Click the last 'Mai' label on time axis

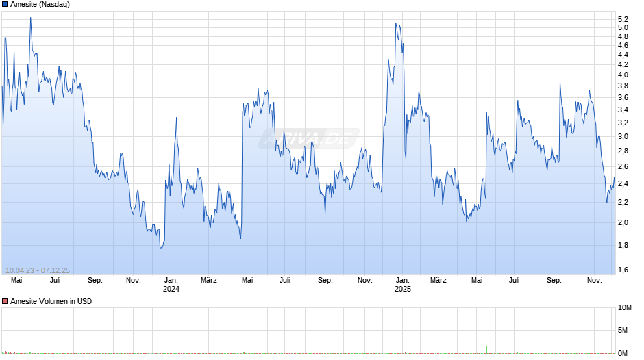point(477,281)
